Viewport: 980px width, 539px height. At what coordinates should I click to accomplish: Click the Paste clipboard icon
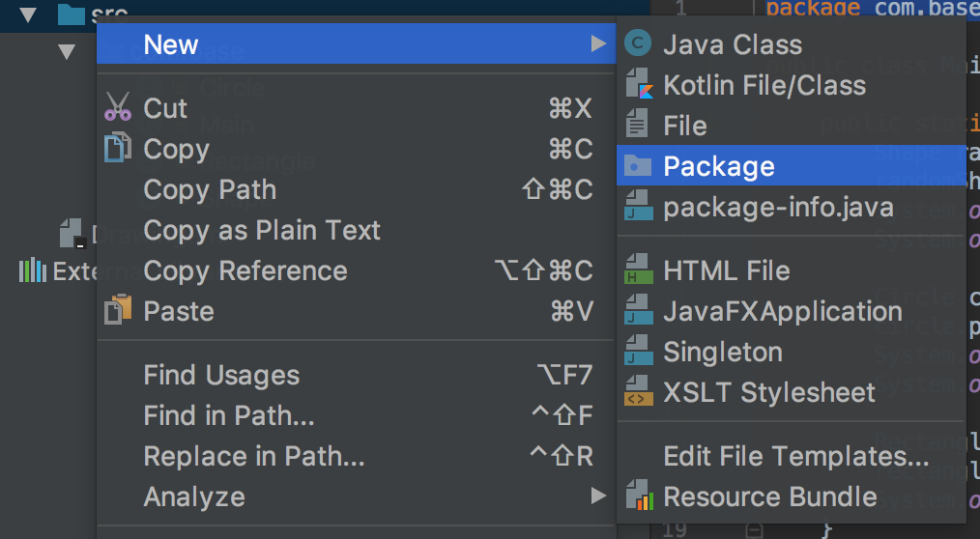pyautogui.click(x=118, y=311)
